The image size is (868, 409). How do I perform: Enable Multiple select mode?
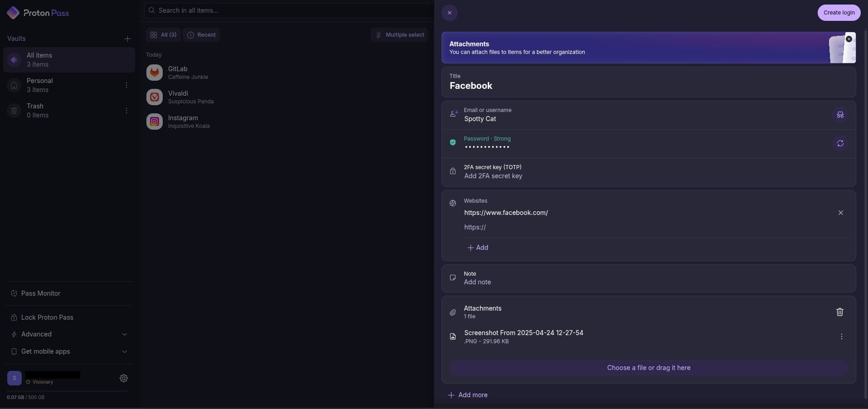click(399, 35)
